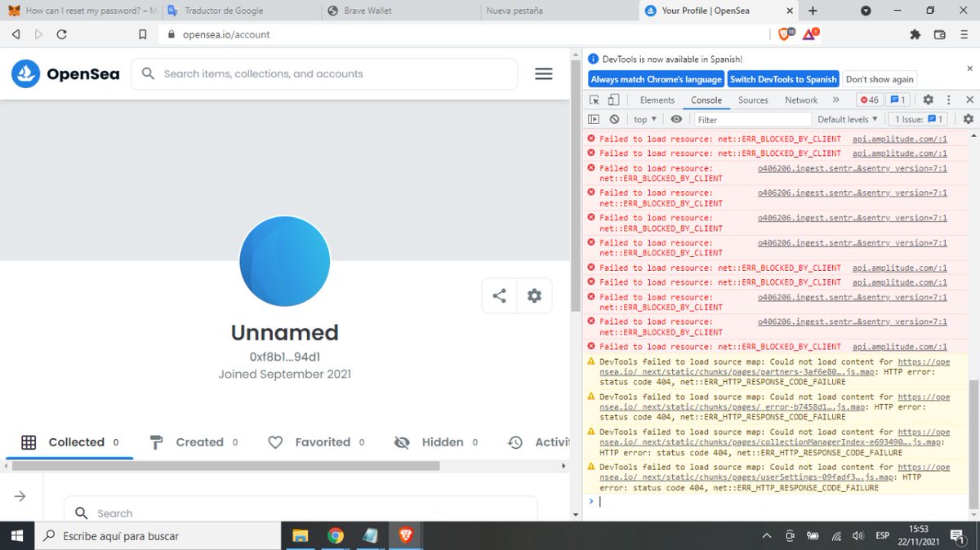Click the 46 errors counter
This screenshot has height=550, width=980.
(x=869, y=100)
